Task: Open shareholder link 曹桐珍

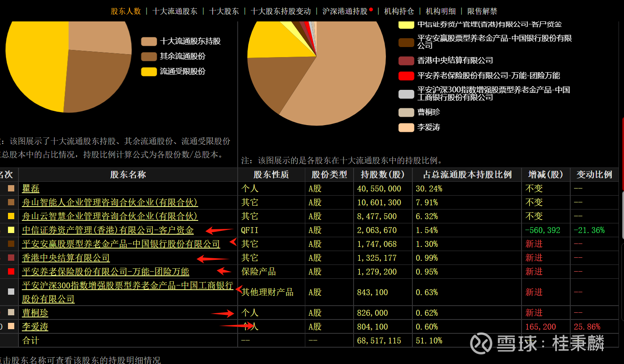Action: point(35,313)
